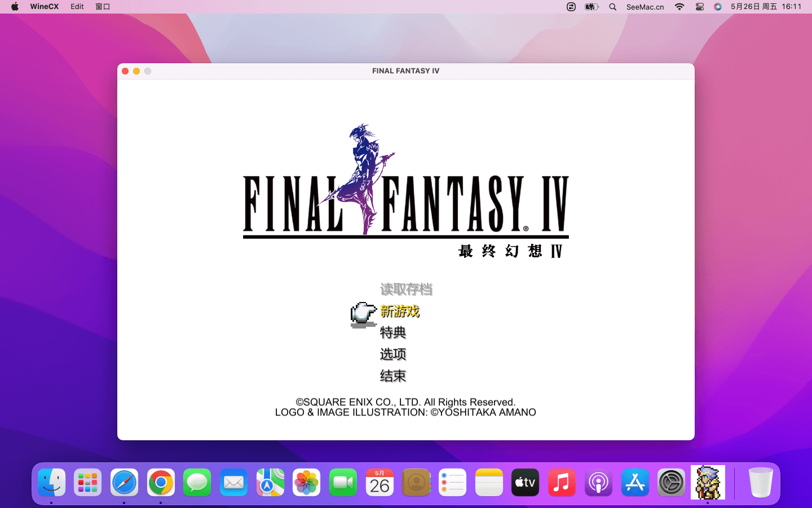Click the Final Fantasy IV dock icon

click(x=708, y=483)
